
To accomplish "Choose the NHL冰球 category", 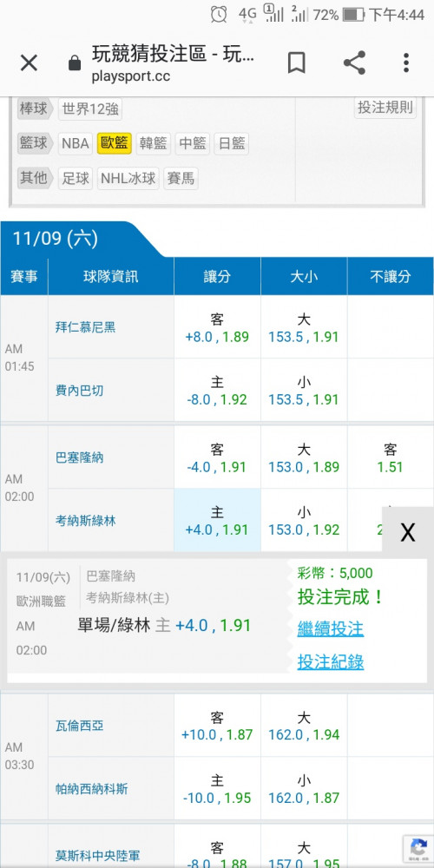I will tap(128, 178).
